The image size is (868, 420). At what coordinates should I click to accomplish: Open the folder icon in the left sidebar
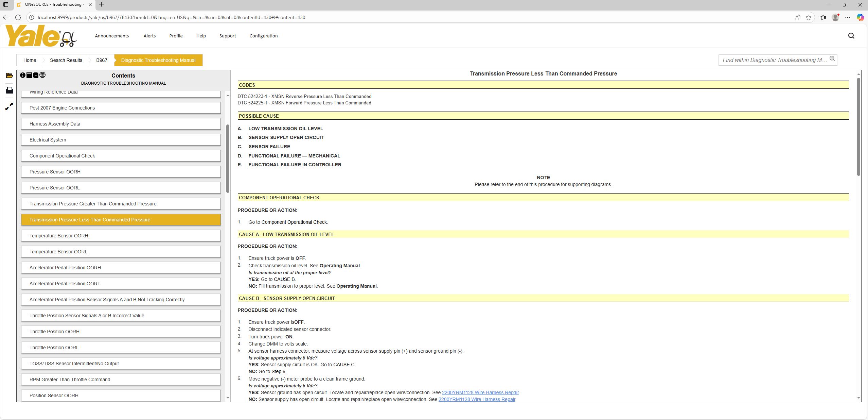click(x=9, y=75)
